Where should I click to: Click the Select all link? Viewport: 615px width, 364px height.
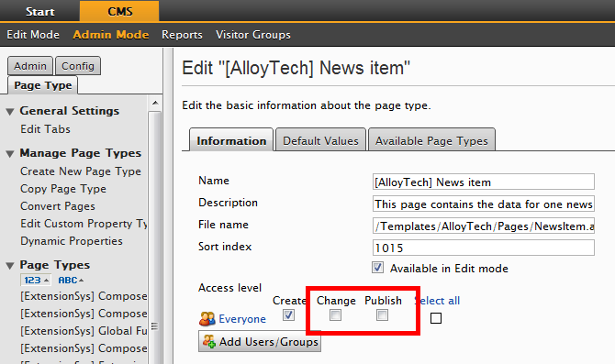click(437, 301)
